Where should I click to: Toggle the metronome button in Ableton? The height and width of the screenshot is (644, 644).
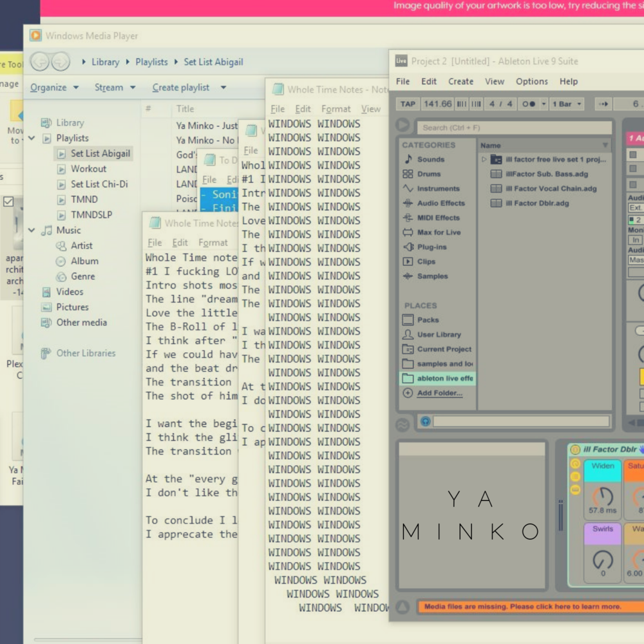[529, 104]
